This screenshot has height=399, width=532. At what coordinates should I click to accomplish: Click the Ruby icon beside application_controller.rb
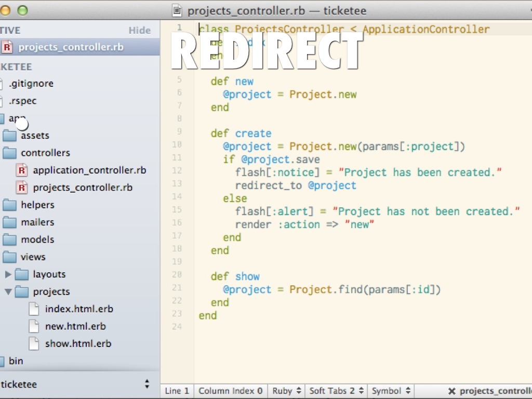(x=22, y=170)
